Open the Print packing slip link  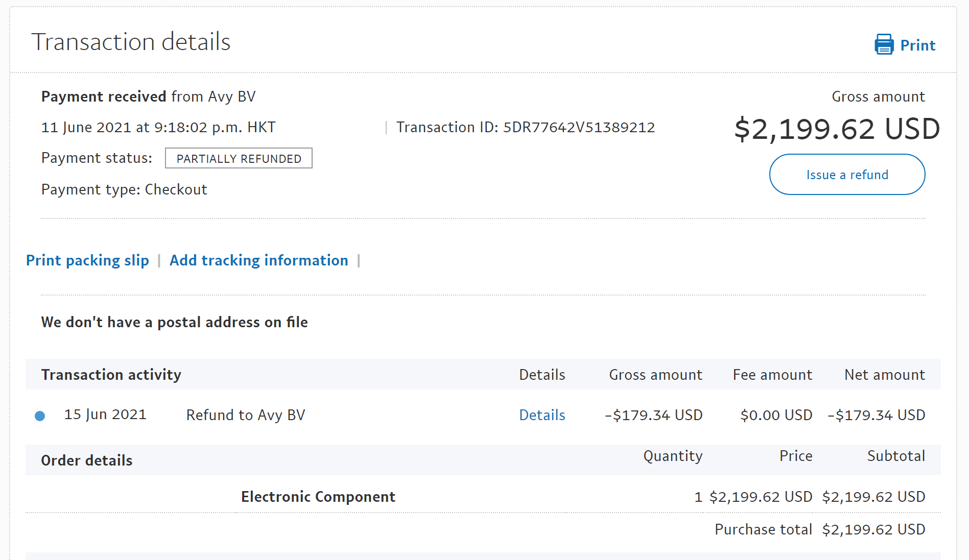(x=87, y=260)
